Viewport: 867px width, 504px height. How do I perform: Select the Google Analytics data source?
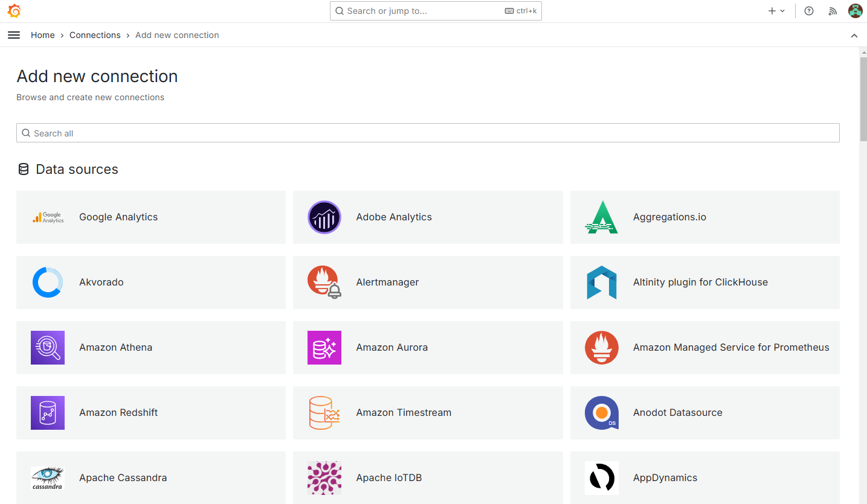[x=151, y=217]
